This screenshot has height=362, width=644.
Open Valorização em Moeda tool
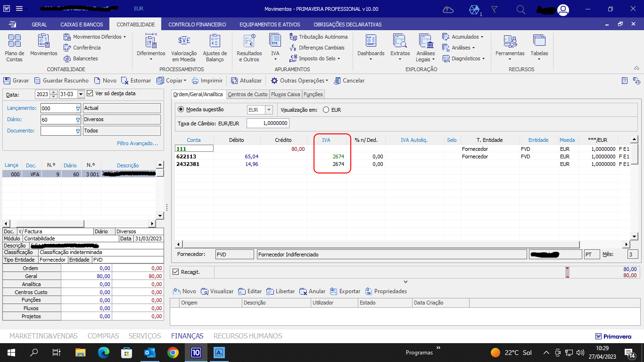pos(183,41)
